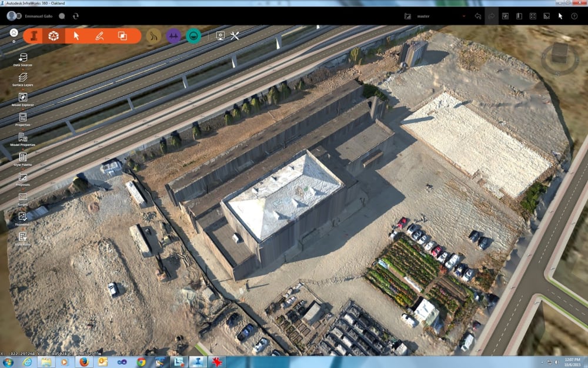Open the purple bridge design tools

[173, 36]
